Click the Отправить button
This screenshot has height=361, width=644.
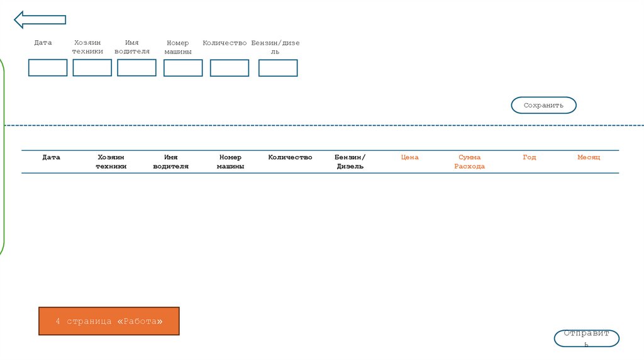pos(587,338)
